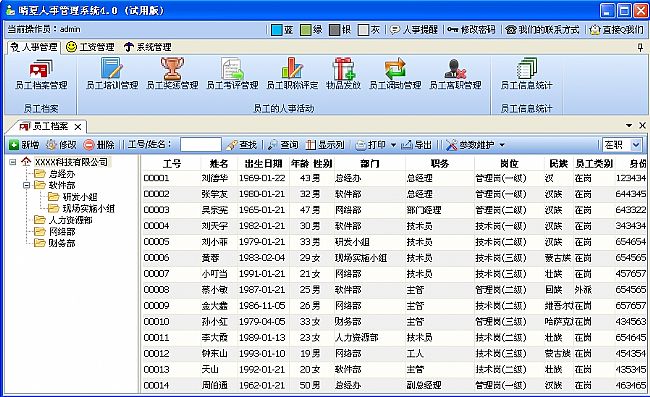Open 员工信息统计 icon
The height and width of the screenshot is (397, 650).
[x=526, y=75]
